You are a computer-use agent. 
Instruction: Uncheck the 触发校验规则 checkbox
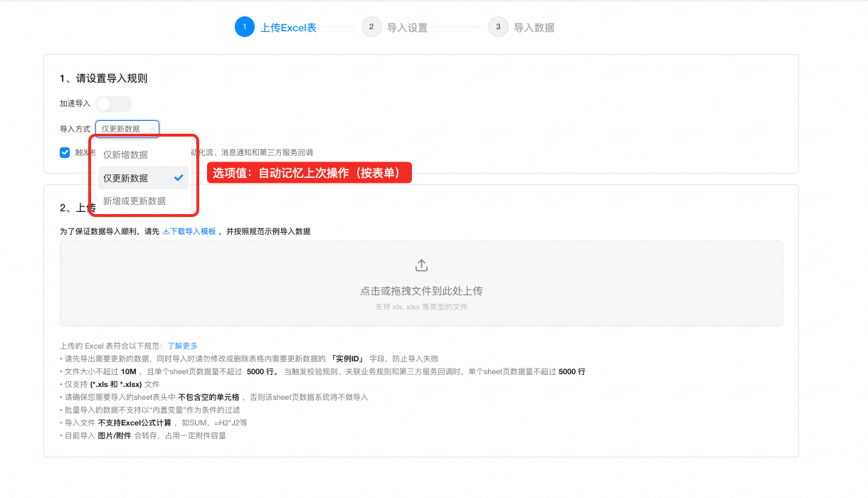click(x=65, y=152)
